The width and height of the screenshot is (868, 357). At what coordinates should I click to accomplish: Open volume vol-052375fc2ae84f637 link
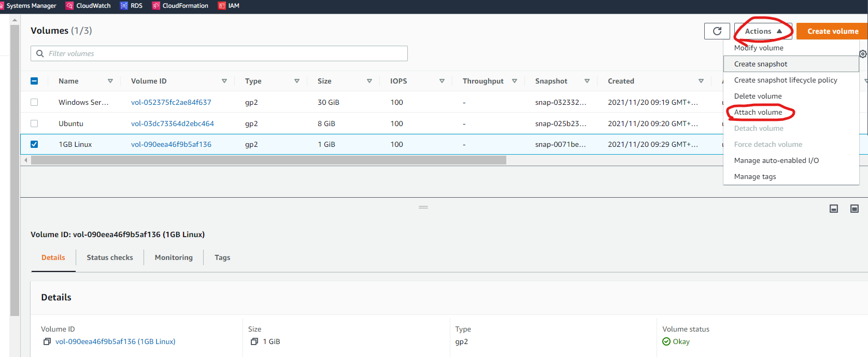pos(171,102)
